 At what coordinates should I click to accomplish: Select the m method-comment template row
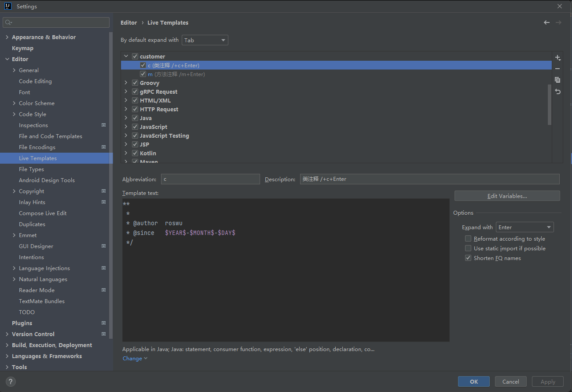tap(336, 74)
